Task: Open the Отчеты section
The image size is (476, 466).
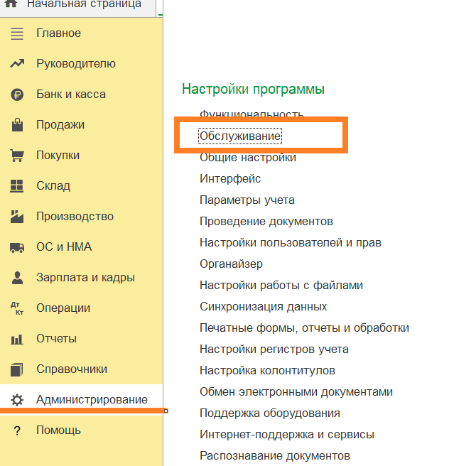Action: pos(56,339)
